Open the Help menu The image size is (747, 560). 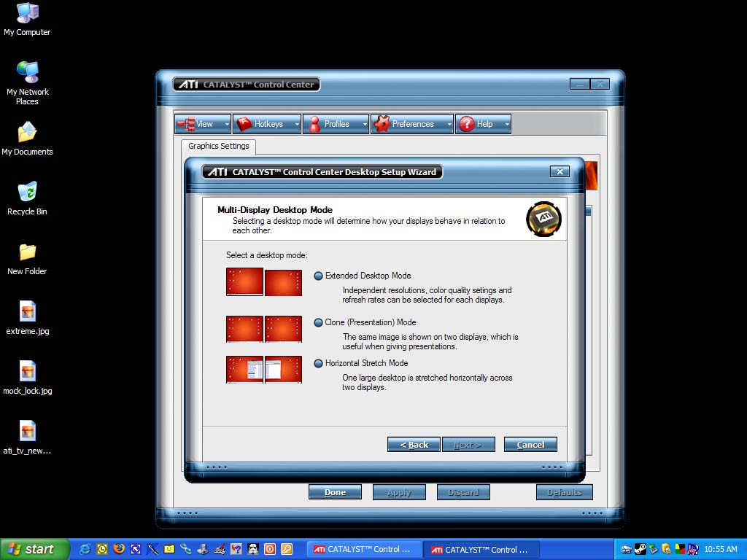(483, 124)
